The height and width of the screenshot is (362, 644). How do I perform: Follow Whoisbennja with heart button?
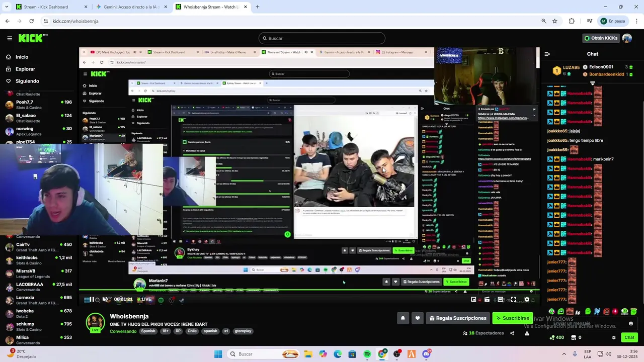(x=417, y=318)
